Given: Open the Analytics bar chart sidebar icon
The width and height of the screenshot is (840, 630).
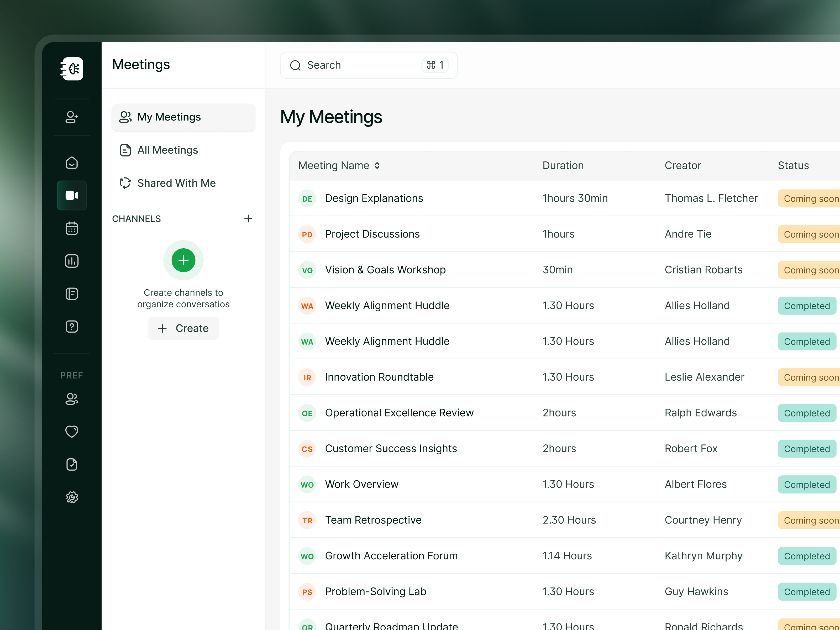Looking at the screenshot, I should point(71,261).
